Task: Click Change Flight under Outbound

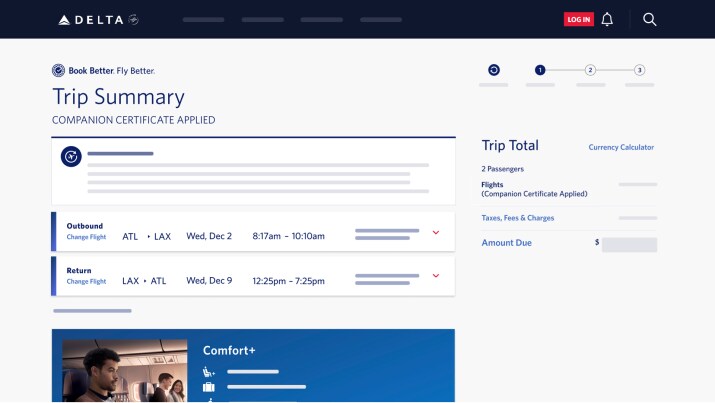Action: coord(86,237)
